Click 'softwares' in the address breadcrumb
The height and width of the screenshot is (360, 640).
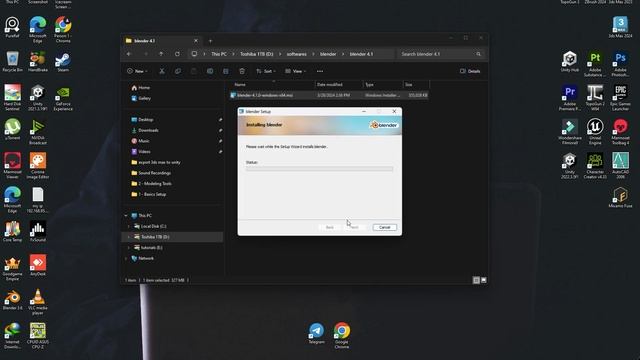[297, 54]
